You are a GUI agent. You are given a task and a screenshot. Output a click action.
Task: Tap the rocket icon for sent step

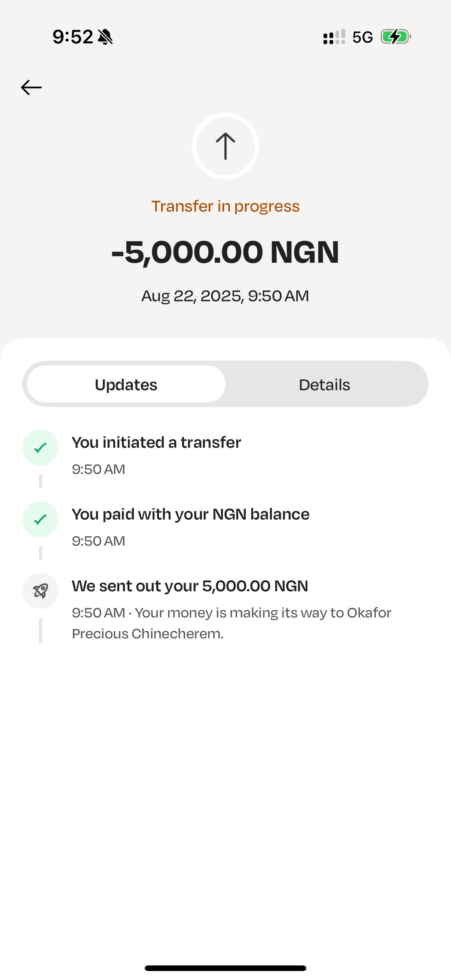pyautogui.click(x=40, y=591)
